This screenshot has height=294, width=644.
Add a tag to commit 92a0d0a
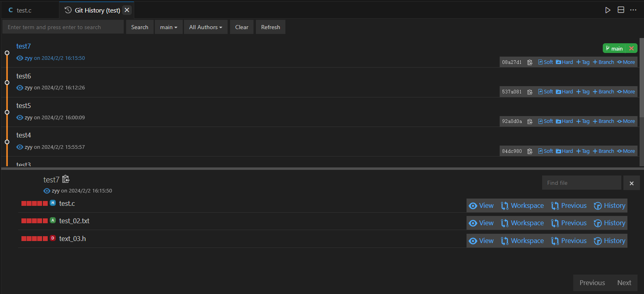click(x=583, y=121)
